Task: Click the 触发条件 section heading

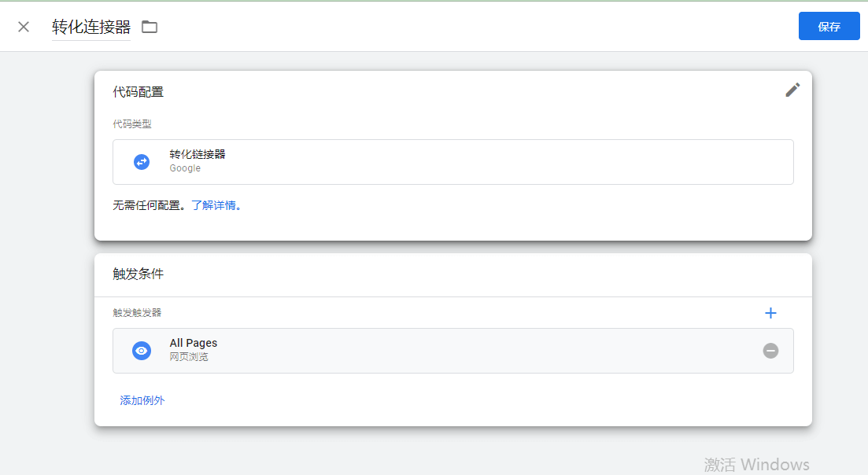Action: pos(139,274)
